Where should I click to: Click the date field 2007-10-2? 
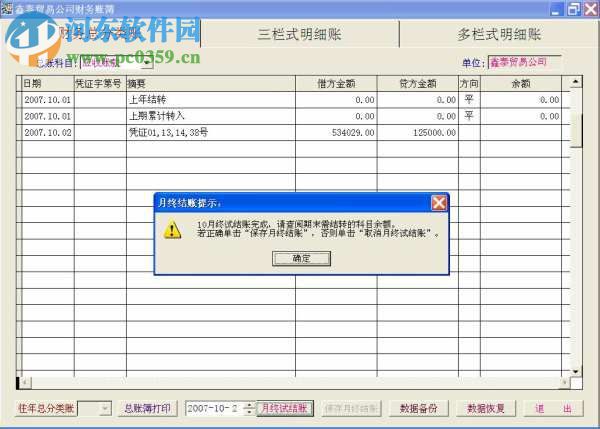(x=214, y=408)
